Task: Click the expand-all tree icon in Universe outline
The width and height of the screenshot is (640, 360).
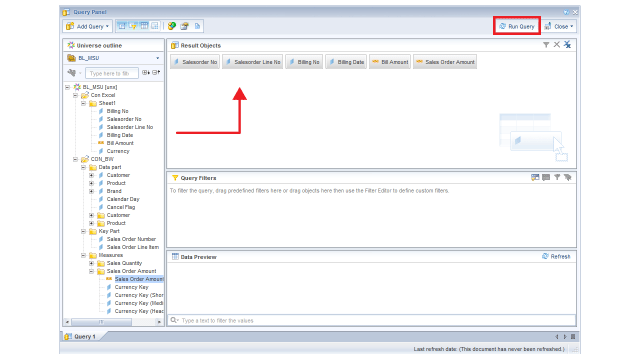Action: pos(146,73)
